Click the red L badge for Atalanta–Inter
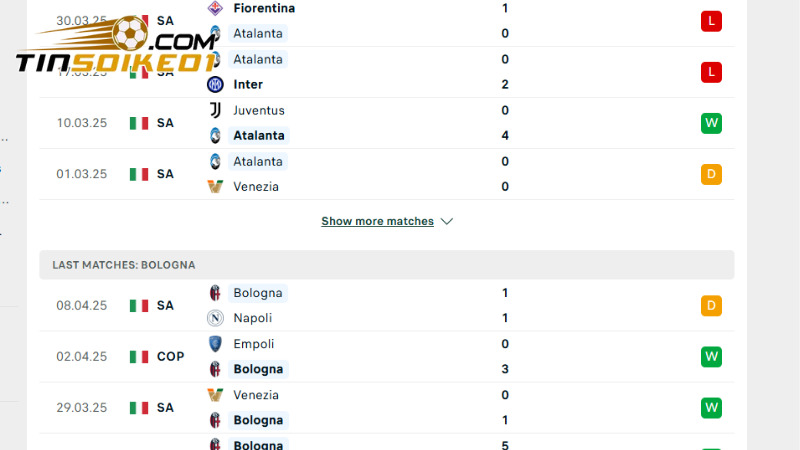The width and height of the screenshot is (800, 450). tap(711, 72)
